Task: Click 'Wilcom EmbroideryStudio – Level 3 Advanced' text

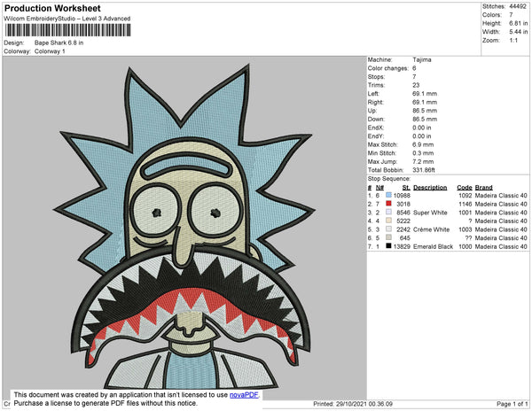Action: coord(67,19)
